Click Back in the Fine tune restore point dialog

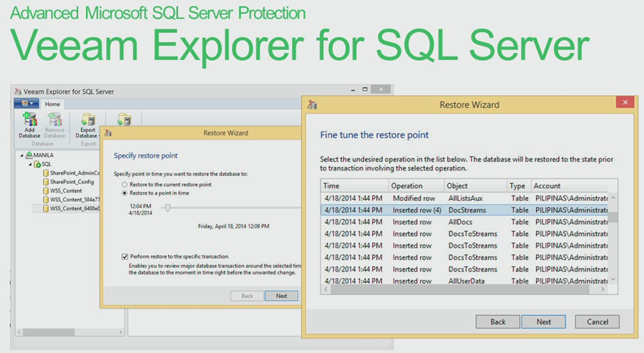498,321
